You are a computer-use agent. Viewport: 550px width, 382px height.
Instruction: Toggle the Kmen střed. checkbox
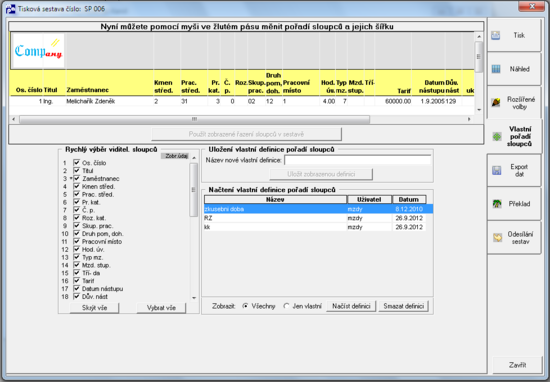76,186
